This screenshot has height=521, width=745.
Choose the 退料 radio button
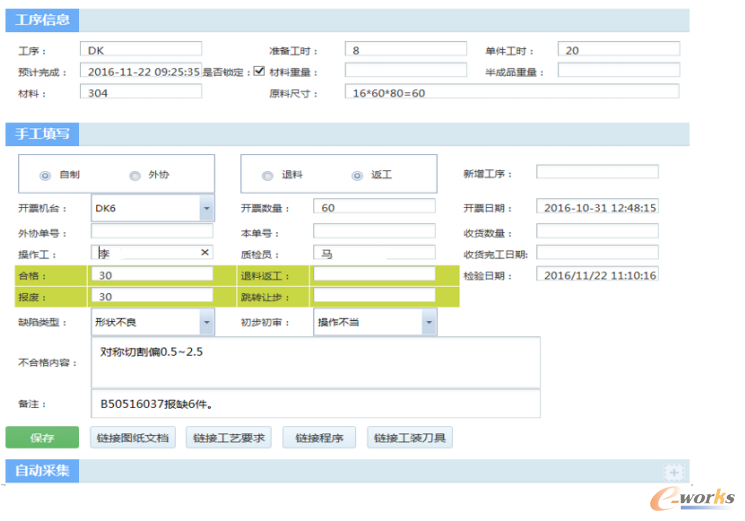tap(267, 176)
